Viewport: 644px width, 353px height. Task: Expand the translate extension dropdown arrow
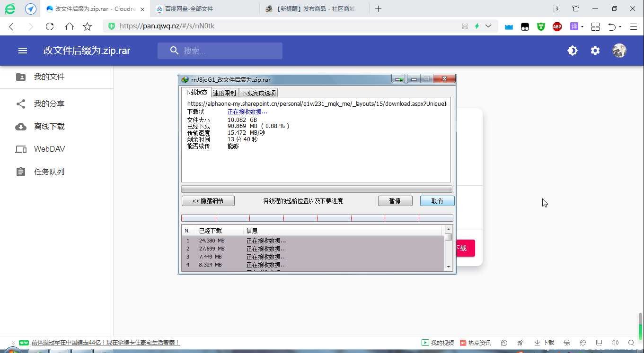pyautogui.click(x=582, y=27)
